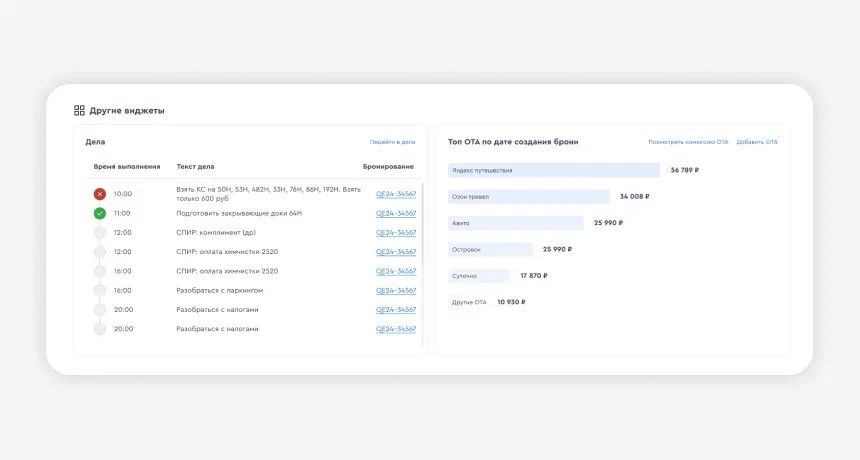Click the Другие ОТА item

[x=469, y=302]
